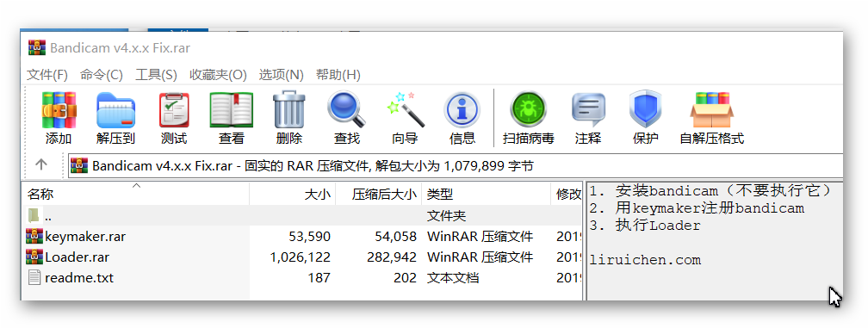Click the 1,026,122 size value
The image size is (868, 328).
[301, 257]
